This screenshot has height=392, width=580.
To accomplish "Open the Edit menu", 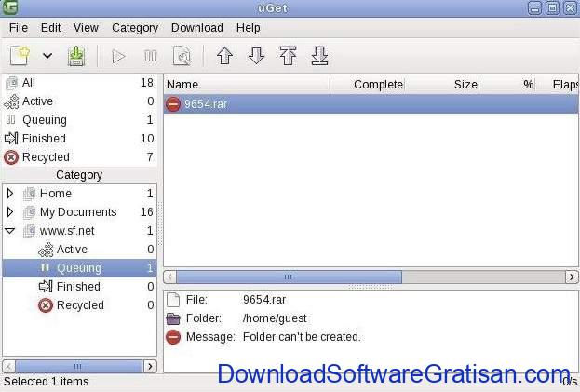I will [50, 28].
